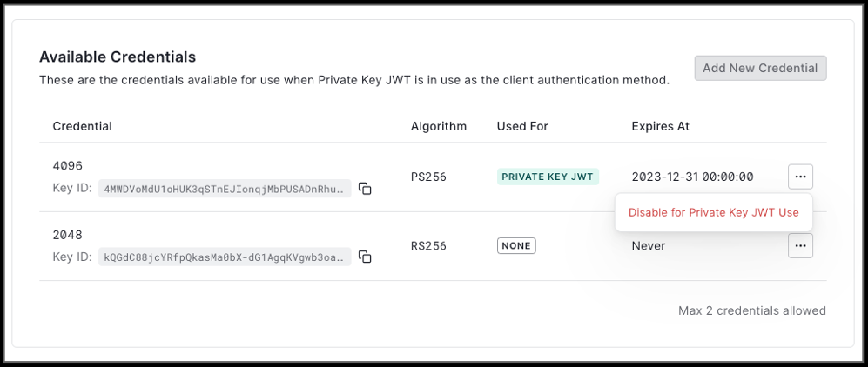Screen dimensions: 868x367
Task: Copy the 2048 credential Key ID
Action: [366, 257]
